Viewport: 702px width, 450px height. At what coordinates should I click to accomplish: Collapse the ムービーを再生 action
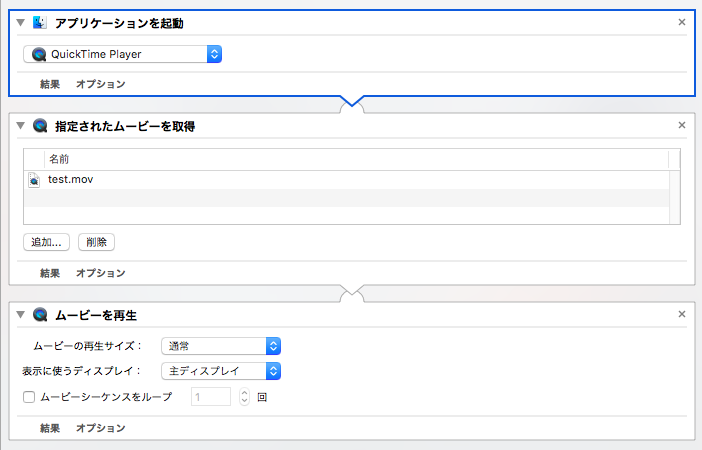click(20, 315)
